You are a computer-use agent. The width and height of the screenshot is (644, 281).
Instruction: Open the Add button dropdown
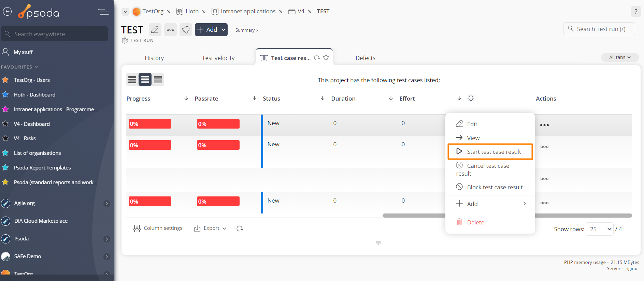pyautogui.click(x=211, y=30)
